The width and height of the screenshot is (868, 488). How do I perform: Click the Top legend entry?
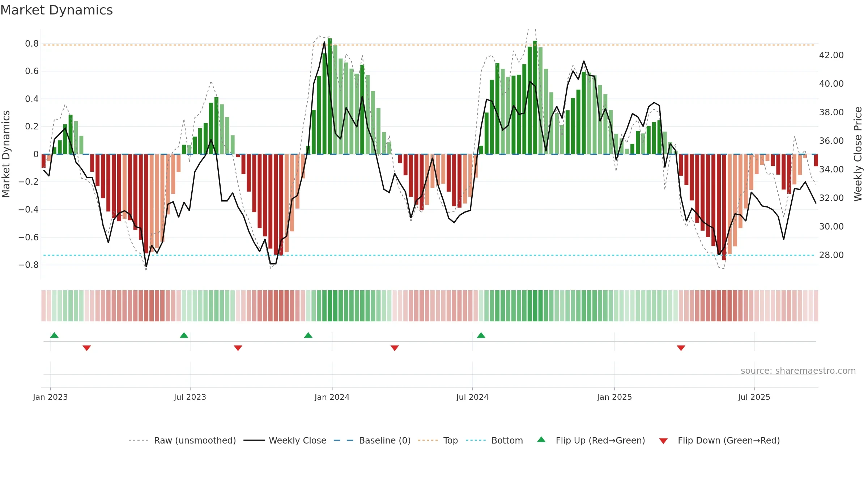tap(438, 440)
